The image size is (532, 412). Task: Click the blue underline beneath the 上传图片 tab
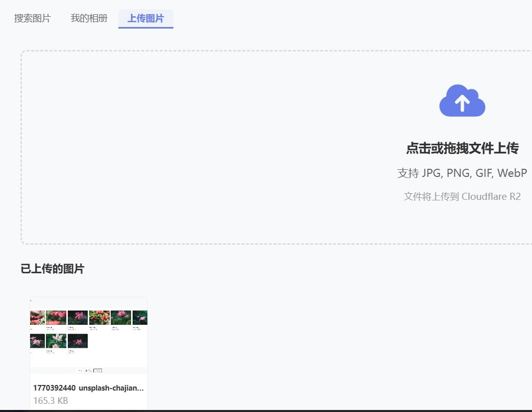click(145, 28)
